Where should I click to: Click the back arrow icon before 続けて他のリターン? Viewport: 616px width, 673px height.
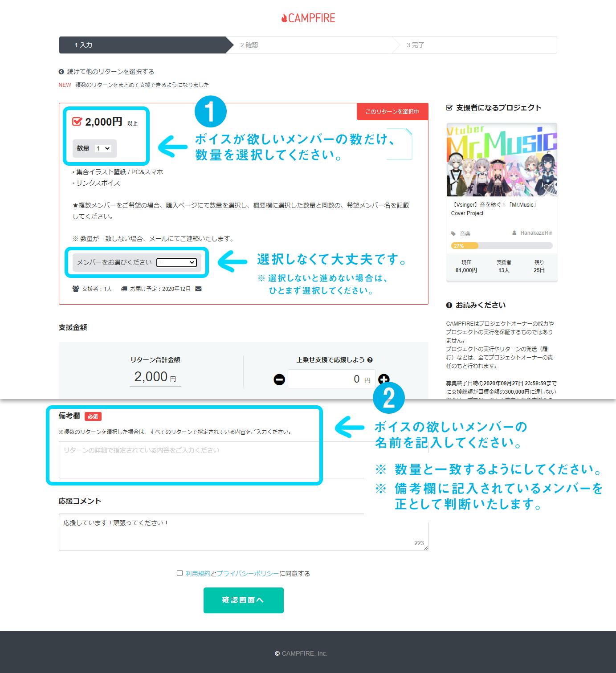click(x=61, y=72)
